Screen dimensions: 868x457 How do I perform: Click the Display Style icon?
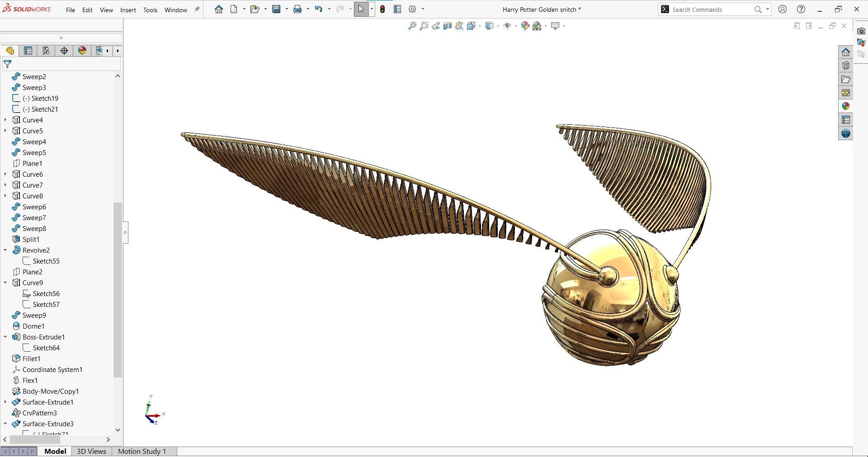click(x=489, y=26)
